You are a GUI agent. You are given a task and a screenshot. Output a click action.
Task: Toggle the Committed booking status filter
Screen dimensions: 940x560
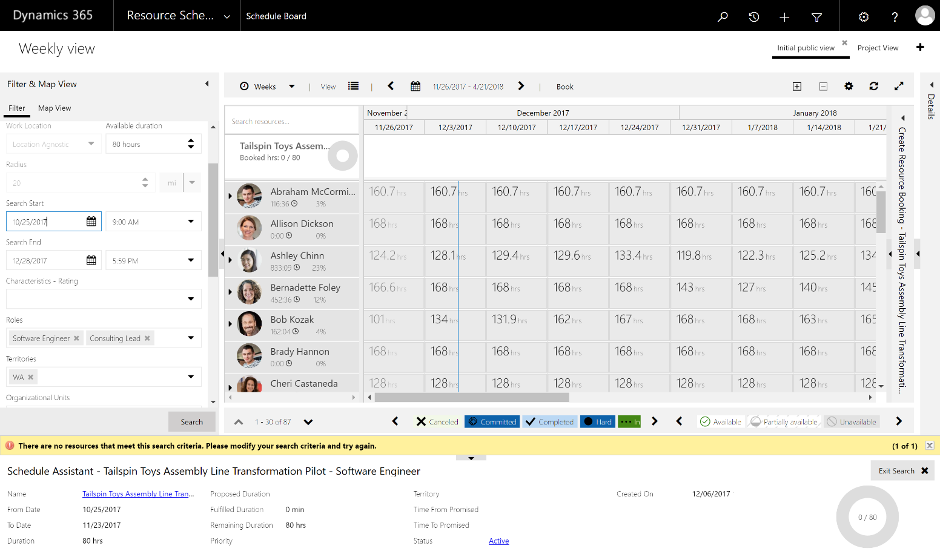[x=491, y=422]
